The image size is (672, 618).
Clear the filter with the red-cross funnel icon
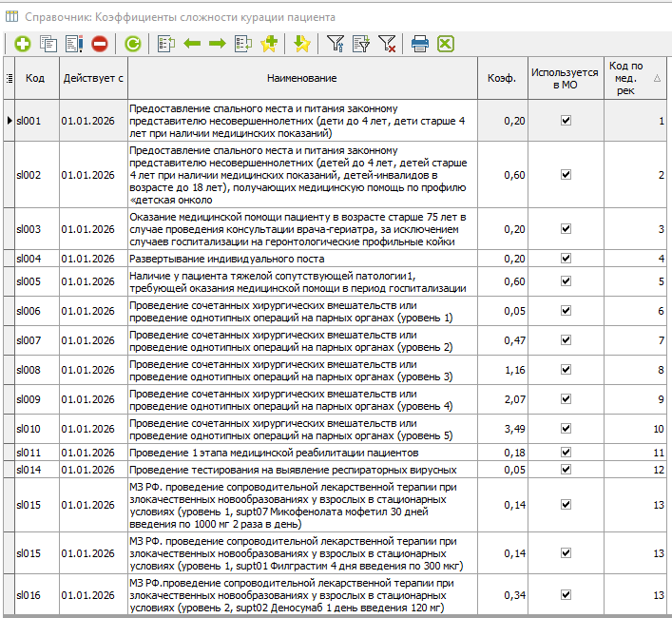click(387, 44)
